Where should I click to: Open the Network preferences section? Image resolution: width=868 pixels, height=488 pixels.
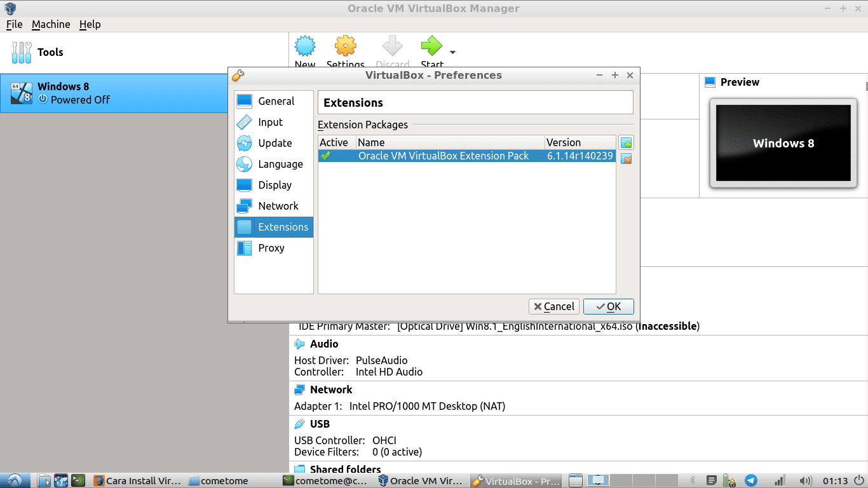click(273, 206)
